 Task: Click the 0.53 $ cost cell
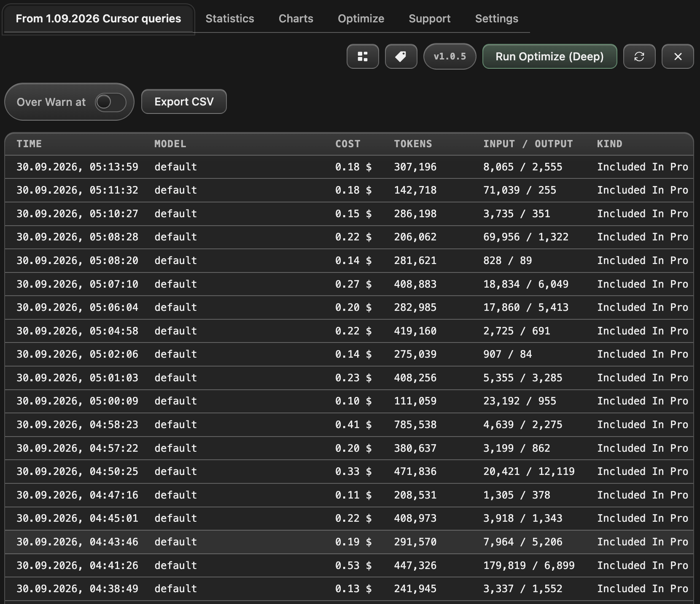tap(353, 566)
